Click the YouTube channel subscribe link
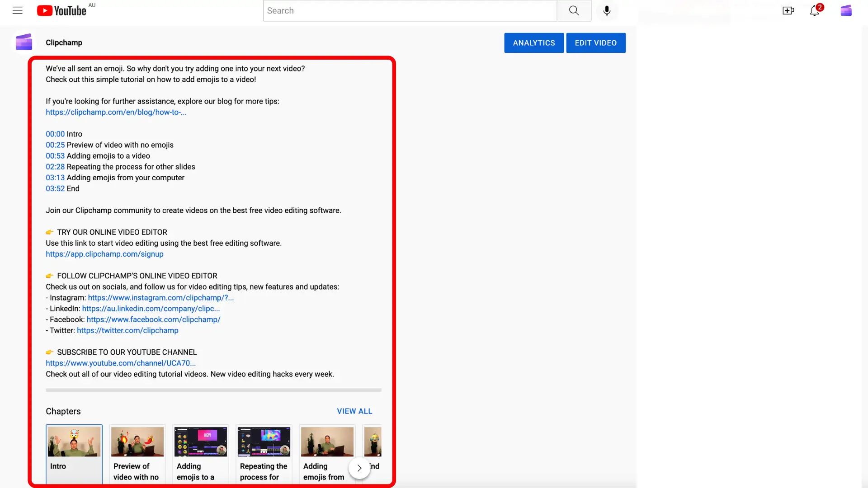 pos(120,363)
